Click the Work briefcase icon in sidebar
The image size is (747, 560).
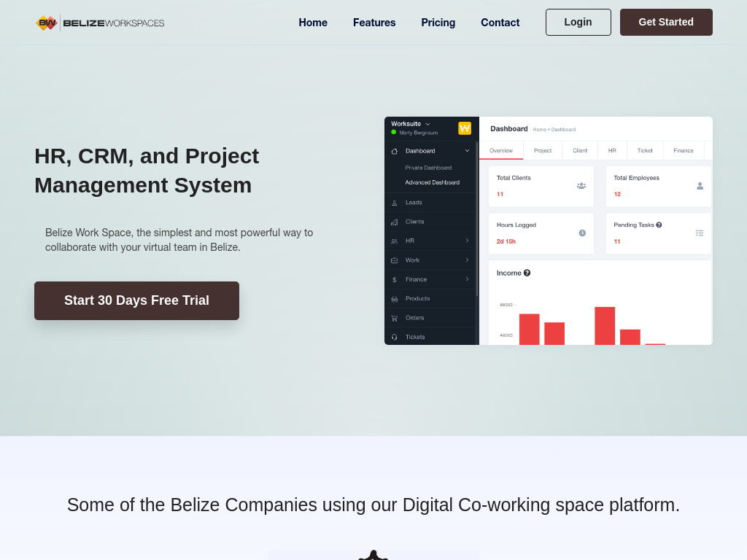tap(395, 260)
